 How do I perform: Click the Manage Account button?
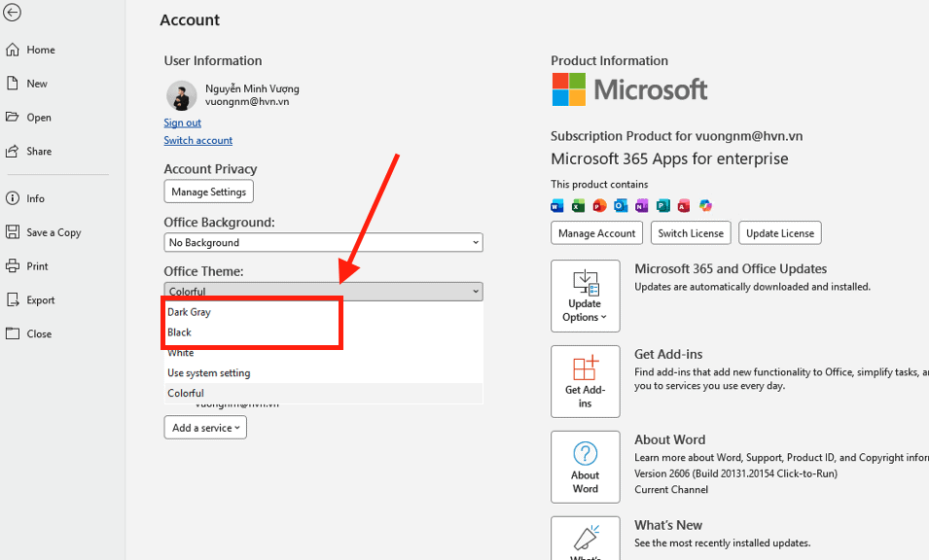pyautogui.click(x=596, y=233)
